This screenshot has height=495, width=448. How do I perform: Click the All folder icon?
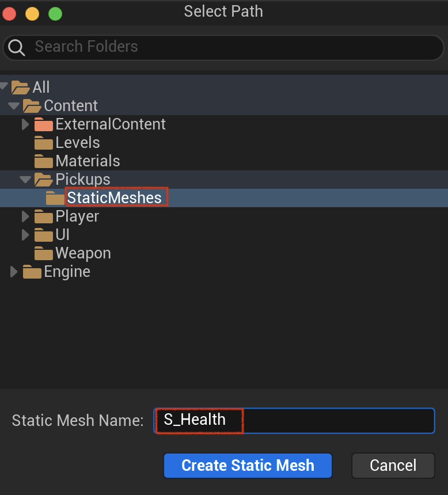click(x=21, y=87)
